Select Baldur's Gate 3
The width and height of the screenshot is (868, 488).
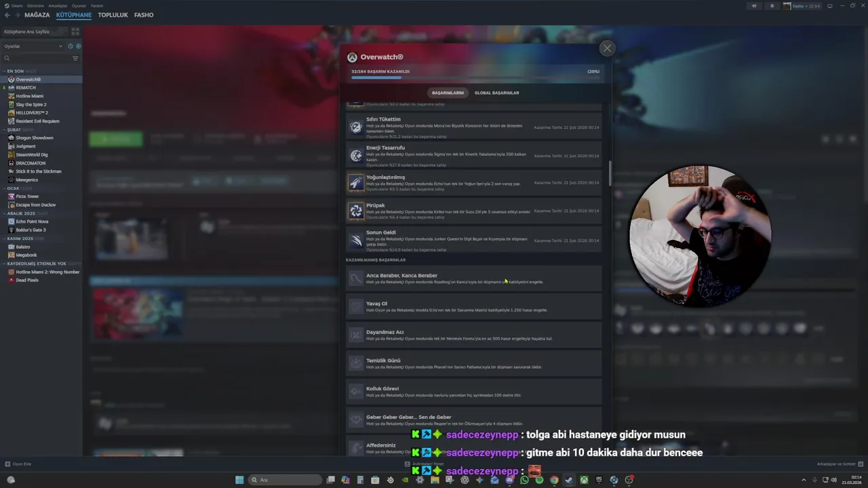coord(41,230)
